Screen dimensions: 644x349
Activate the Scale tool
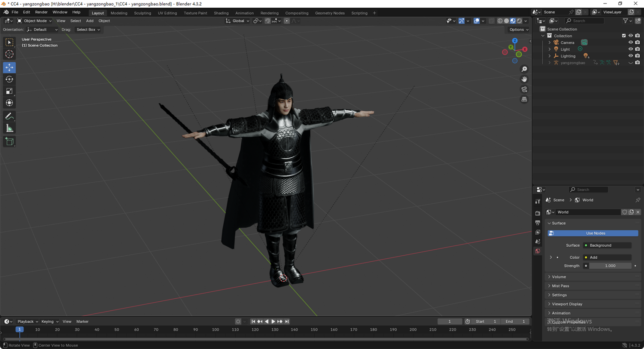coord(9,91)
